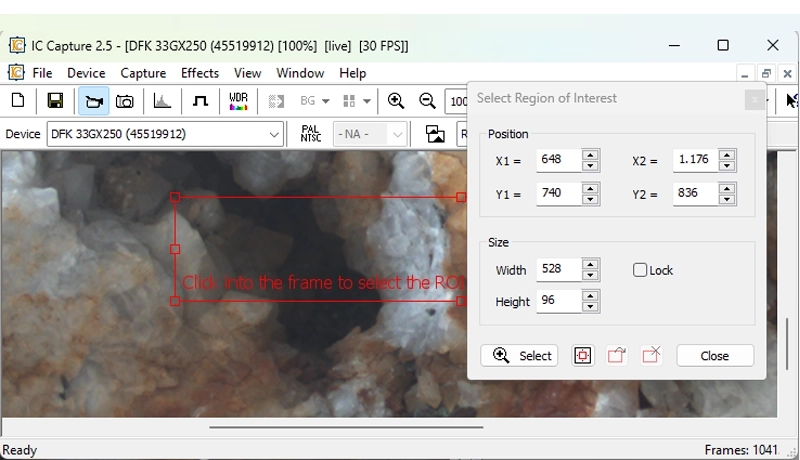Click the zoom out magnifier

427,101
